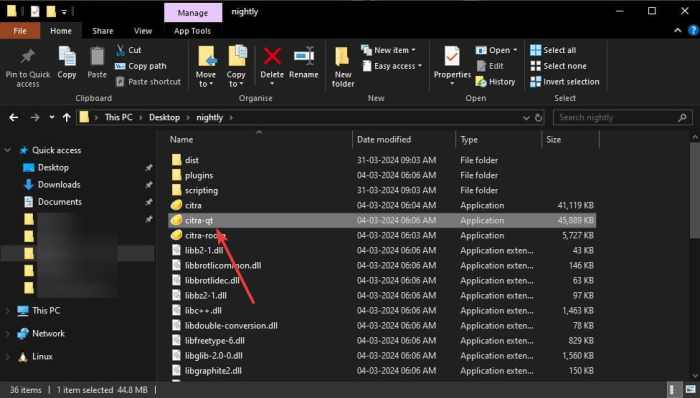Click the Date modified column header
700x398 pixels.
click(x=384, y=139)
